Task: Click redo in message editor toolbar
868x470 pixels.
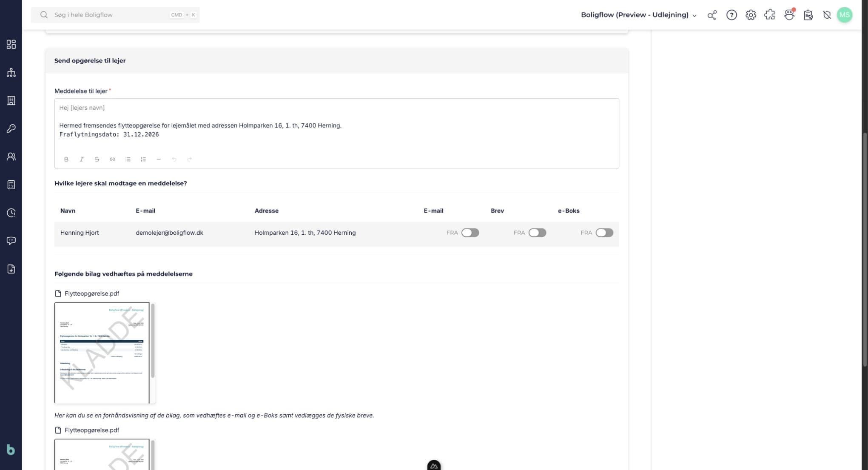Action: (x=189, y=159)
